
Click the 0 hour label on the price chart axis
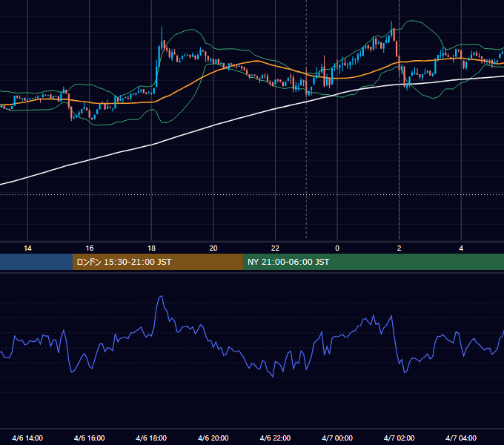coord(337,248)
